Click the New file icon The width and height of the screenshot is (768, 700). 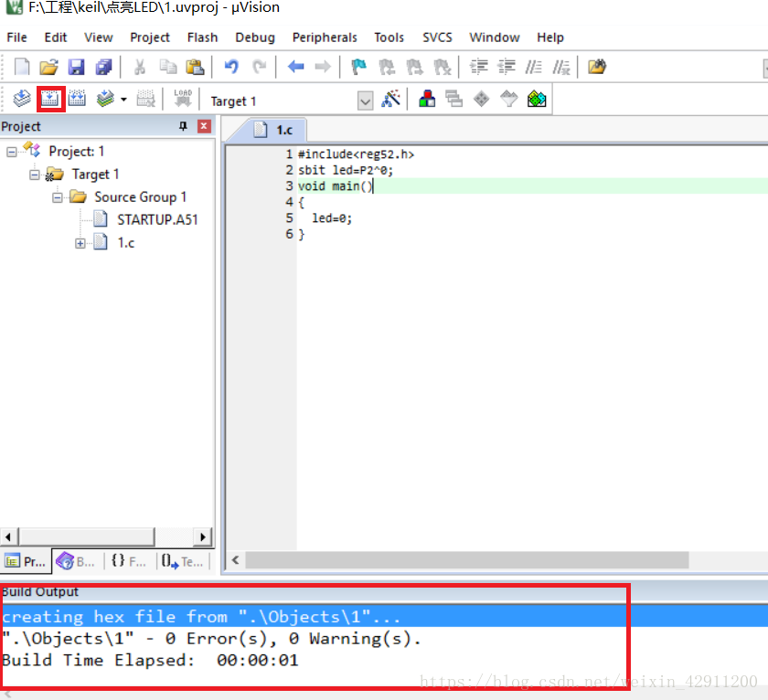[22, 67]
